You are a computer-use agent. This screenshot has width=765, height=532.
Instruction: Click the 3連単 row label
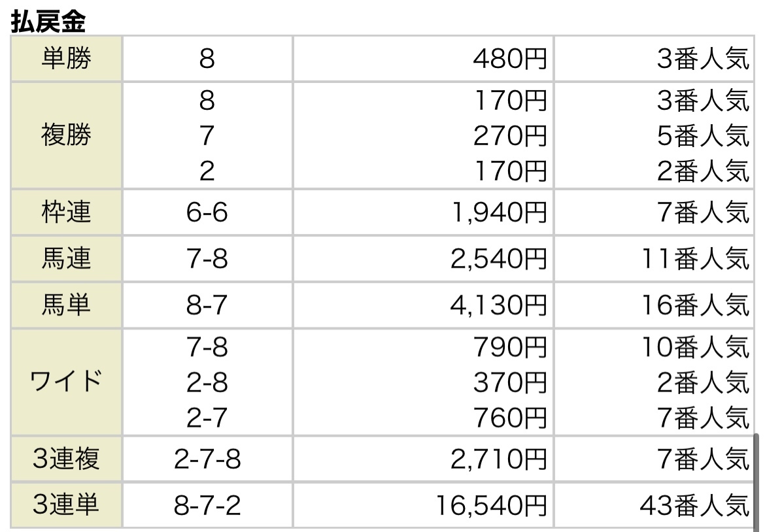pos(66,505)
